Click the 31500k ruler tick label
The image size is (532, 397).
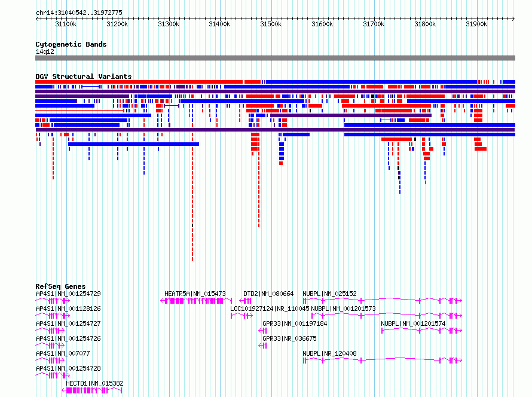271,24
